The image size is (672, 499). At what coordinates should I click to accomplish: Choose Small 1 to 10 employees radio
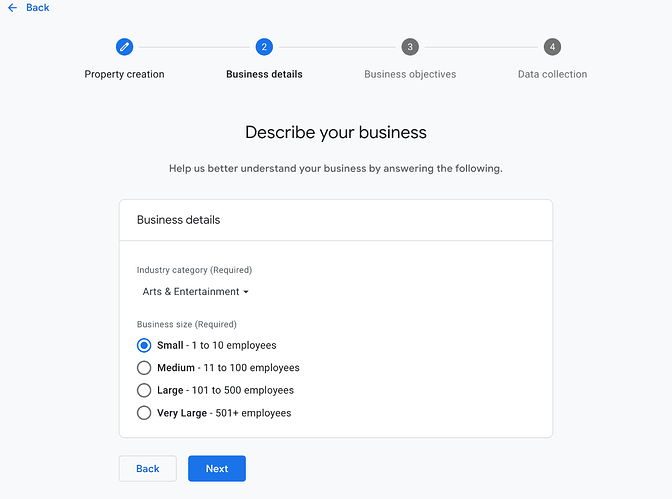pyautogui.click(x=144, y=345)
